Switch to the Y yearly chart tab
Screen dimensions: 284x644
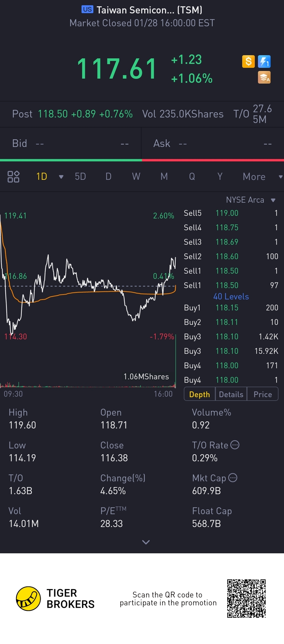[220, 177]
